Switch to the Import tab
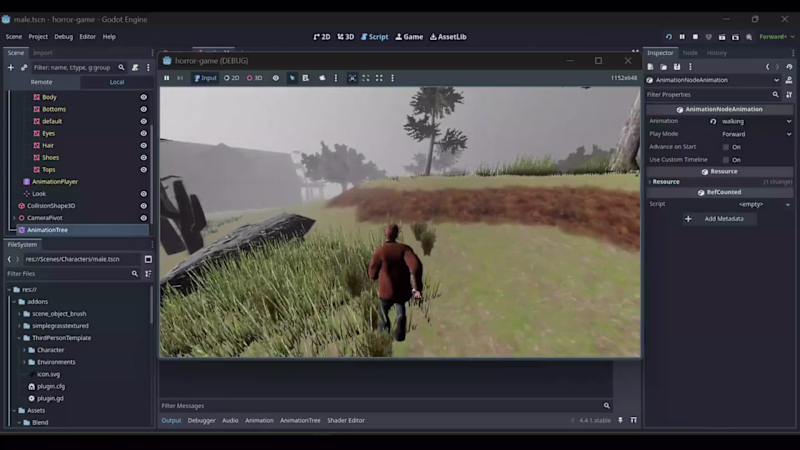Screen dimensions: 800x450 (x=42, y=53)
